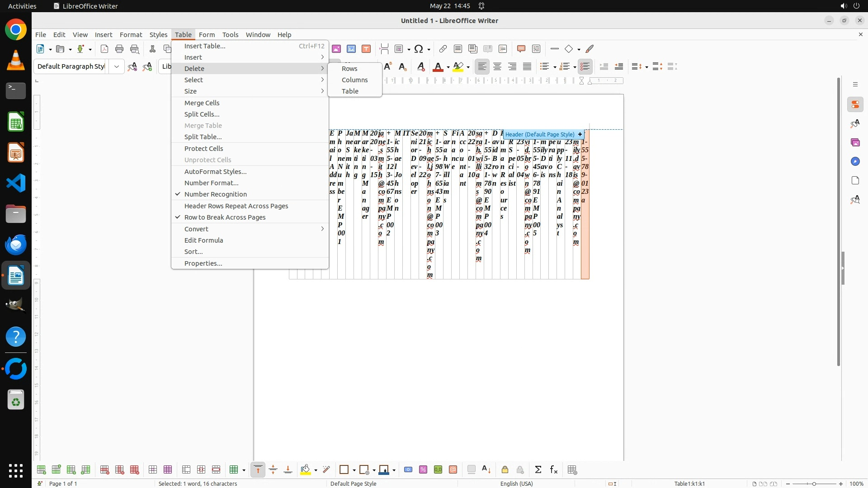Image resolution: width=868 pixels, height=488 pixels.
Task: Click the Insert Special Character omega icon
Action: point(419,49)
